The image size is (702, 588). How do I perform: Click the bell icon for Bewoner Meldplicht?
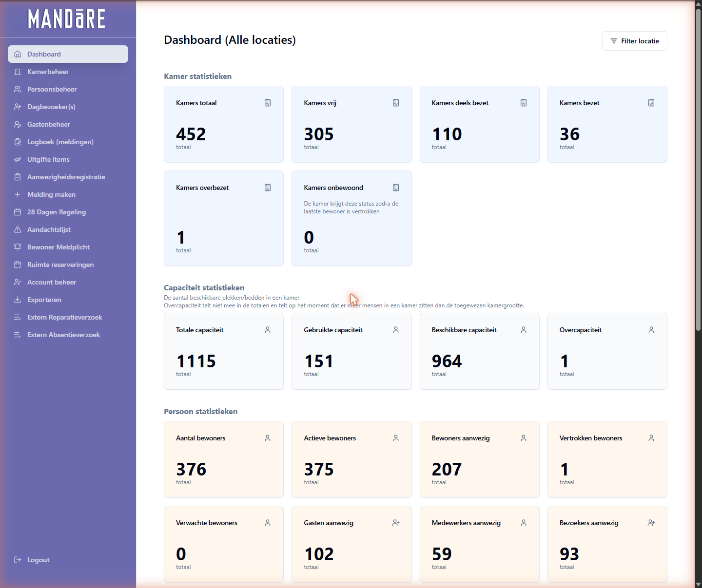[x=18, y=247]
